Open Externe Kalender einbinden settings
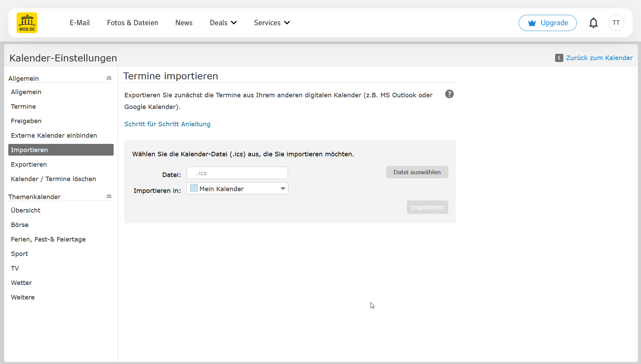This screenshot has width=641, height=364. pos(54,136)
